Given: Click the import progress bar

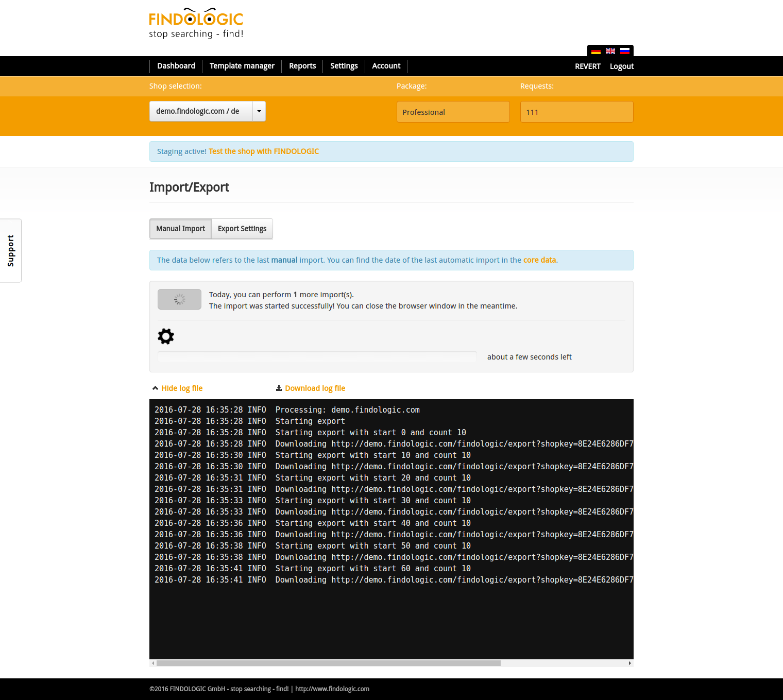Looking at the screenshot, I should 317,357.
